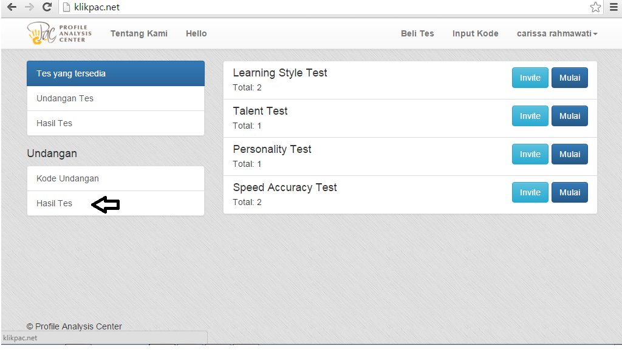Select the Tes yang tersedia tab
This screenshot has height=364, width=622.
tap(115, 73)
